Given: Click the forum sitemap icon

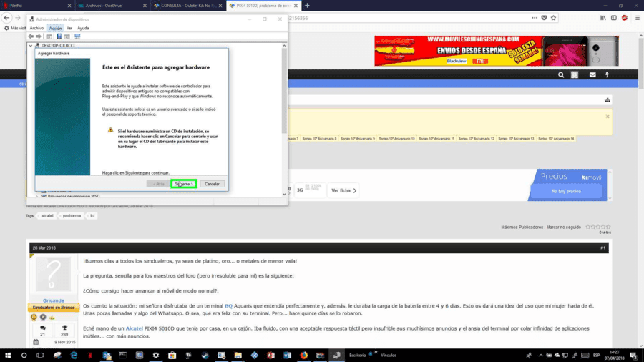Looking at the screenshot, I should (x=608, y=99).
